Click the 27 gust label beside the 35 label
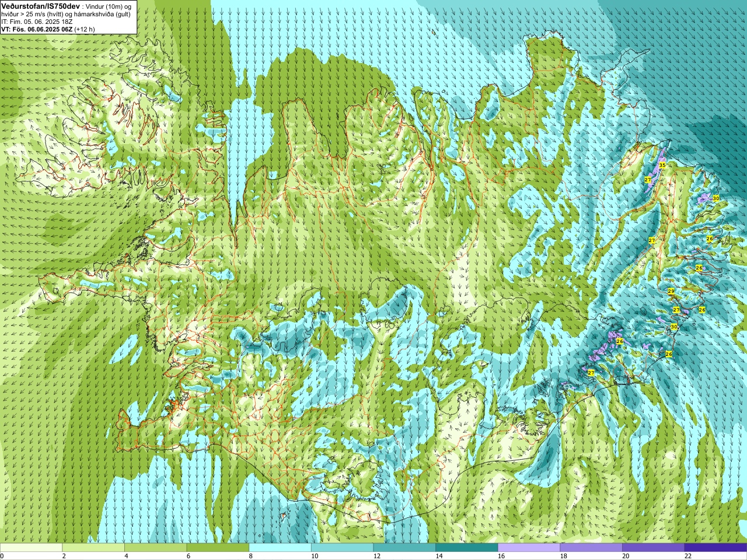The height and width of the screenshot is (560, 747). pyautogui.click(x=648, y=180)
